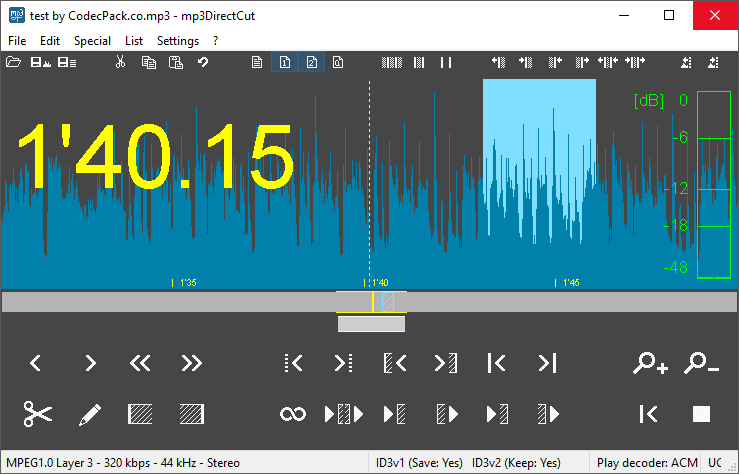
Task: Click the small scissors cut icon in top toolbar
Action: (x=121, y=62)
